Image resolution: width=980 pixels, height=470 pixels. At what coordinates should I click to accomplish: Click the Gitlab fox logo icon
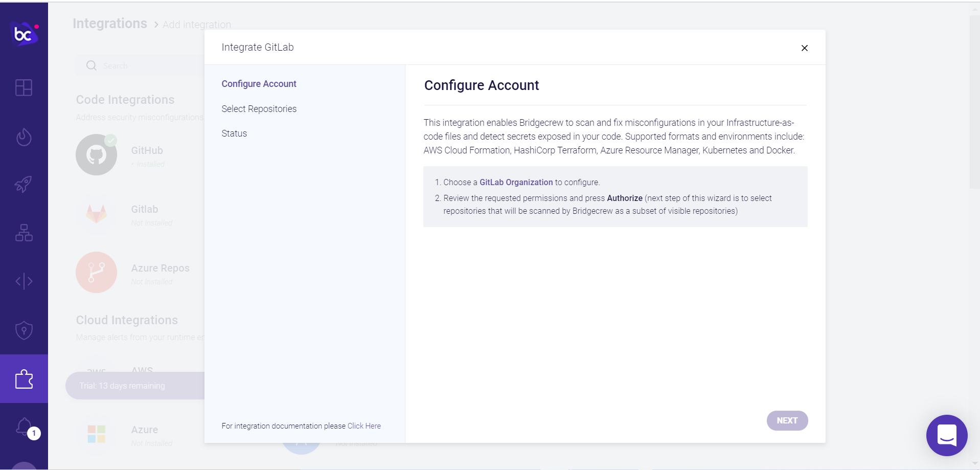tap(96, 213)
